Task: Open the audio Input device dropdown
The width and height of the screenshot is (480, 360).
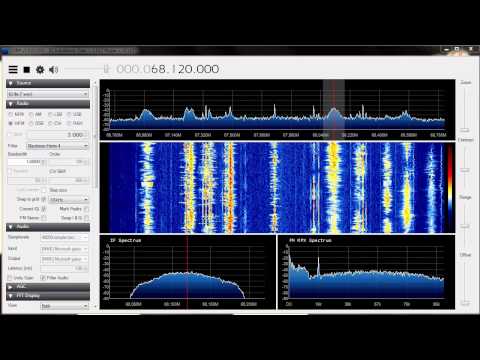Action: 64,249
